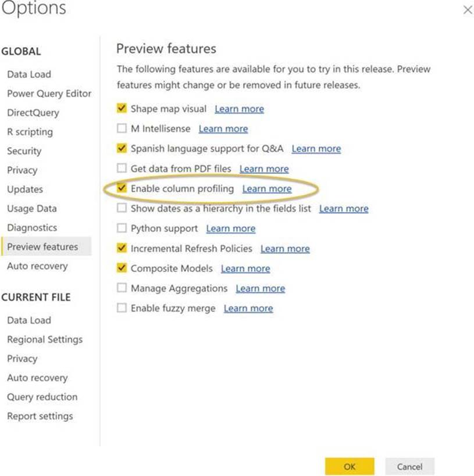Viewport: 474px width, 476px height.
Task: Toggle Enable column profiling checkbox
Action: pyautogui.click(x=122, y=188)
